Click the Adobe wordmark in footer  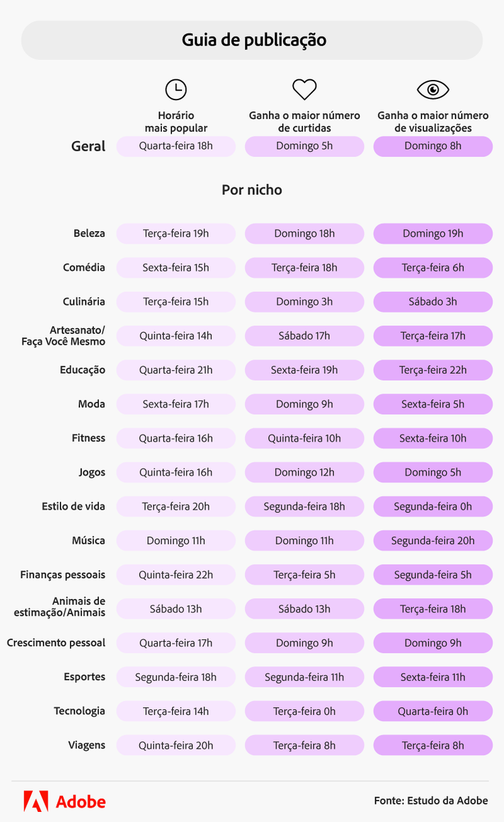point(81,802)
